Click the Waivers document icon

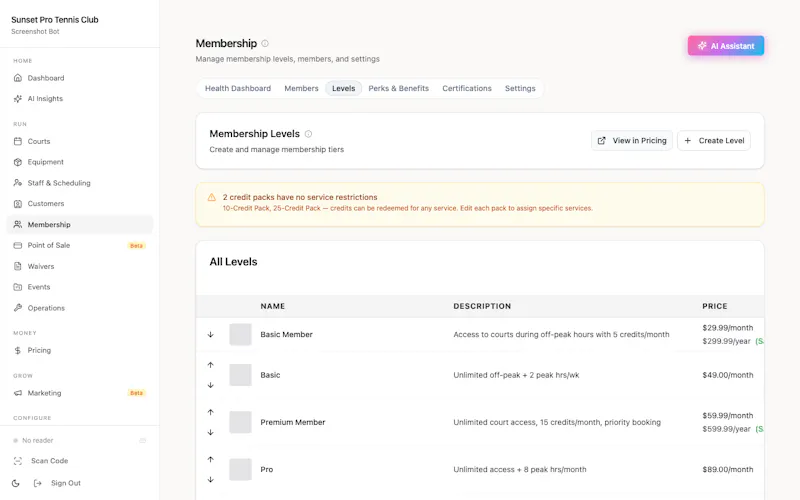point(18,266)
